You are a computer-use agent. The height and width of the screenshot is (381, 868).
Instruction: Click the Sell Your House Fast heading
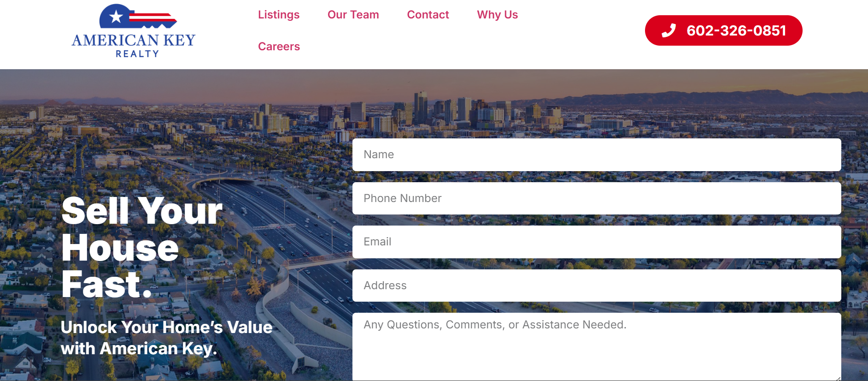(x=142, y=248)
